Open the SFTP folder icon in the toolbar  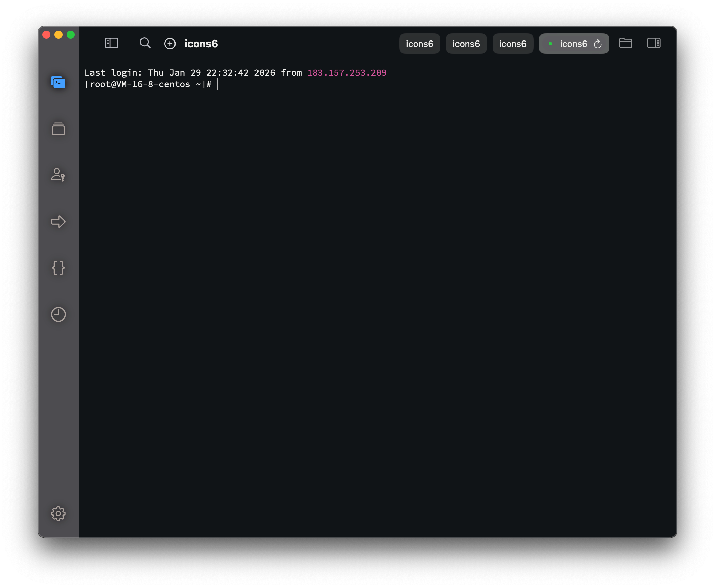[626, 43]
